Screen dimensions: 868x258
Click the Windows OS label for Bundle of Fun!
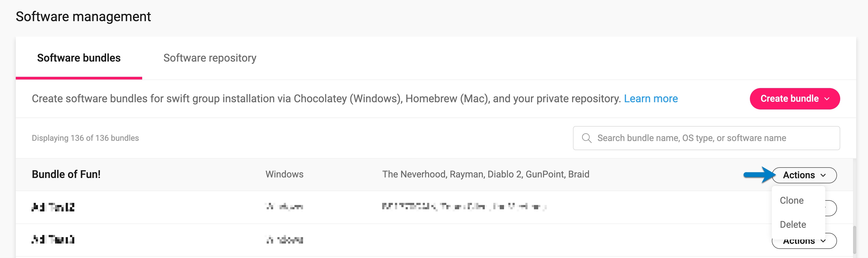click(284, 174)
